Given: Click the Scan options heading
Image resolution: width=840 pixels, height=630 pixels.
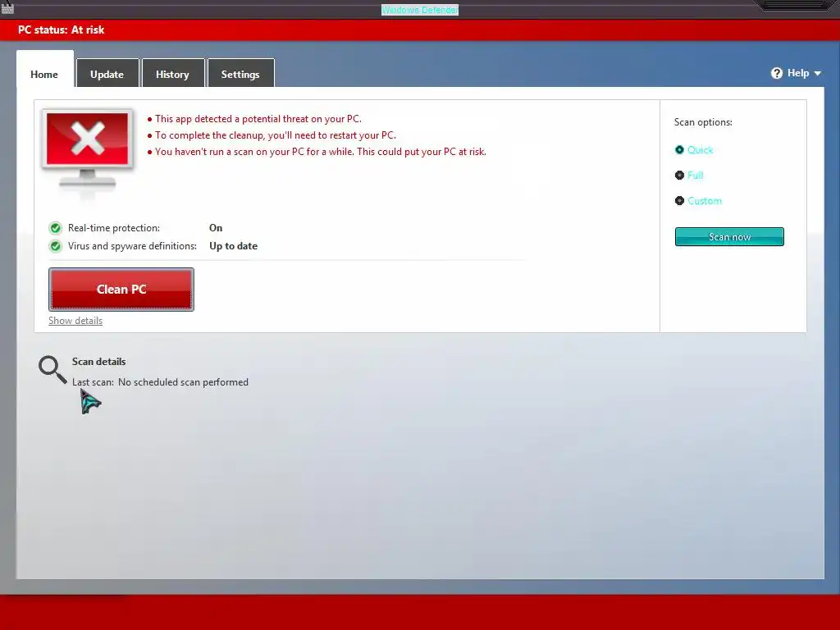Looking at the screenshot, I should 703,122.
